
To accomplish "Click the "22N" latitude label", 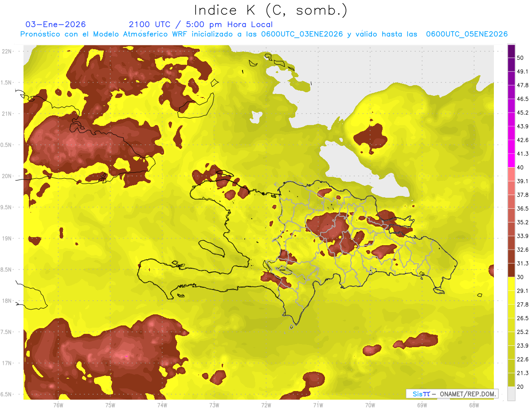I will pyautogui.click(x=8, y=51).
